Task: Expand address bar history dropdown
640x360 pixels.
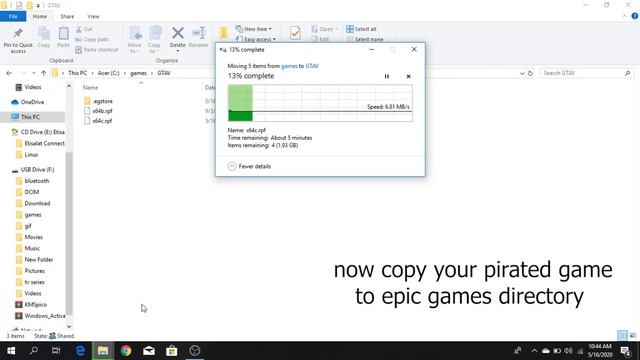Action: click(522, 73)
